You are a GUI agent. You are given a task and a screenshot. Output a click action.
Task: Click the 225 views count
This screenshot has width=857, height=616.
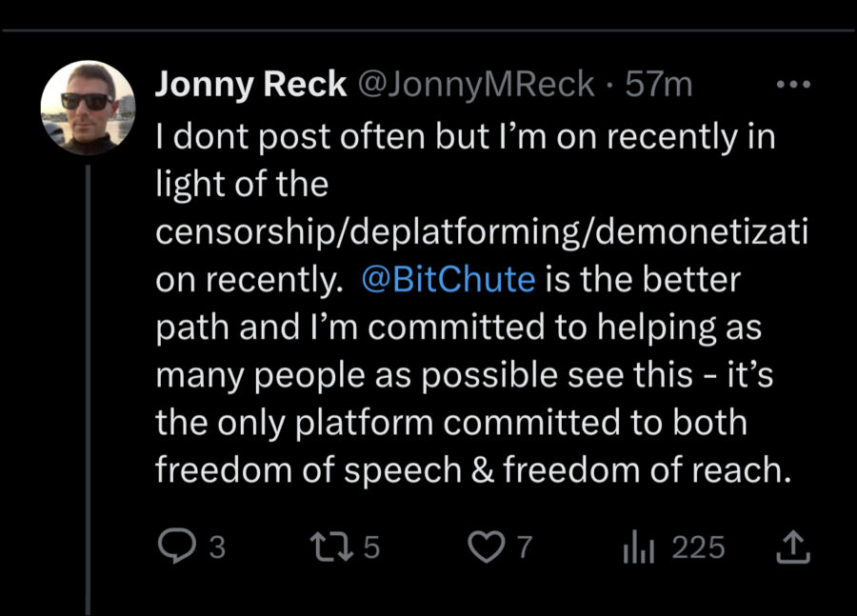(698, 547)
